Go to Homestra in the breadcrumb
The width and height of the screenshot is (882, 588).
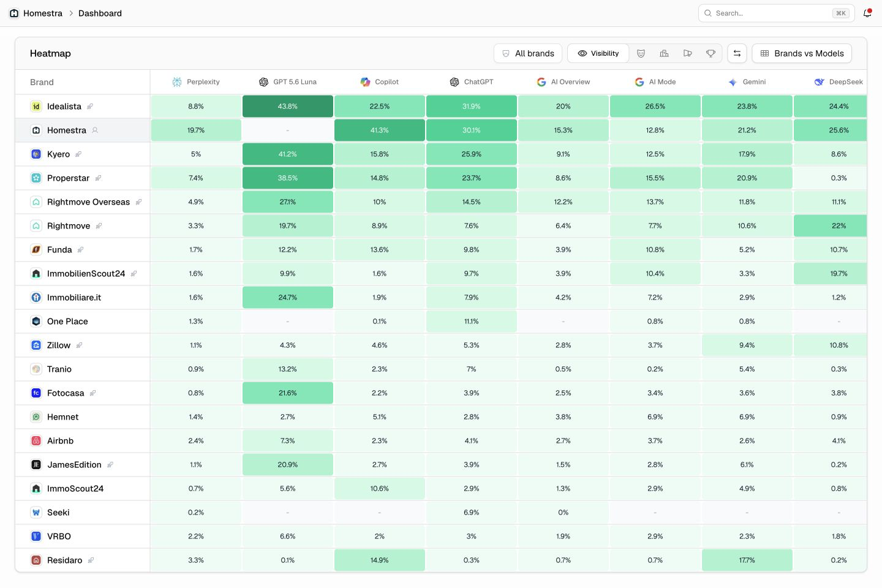(43, 13)
